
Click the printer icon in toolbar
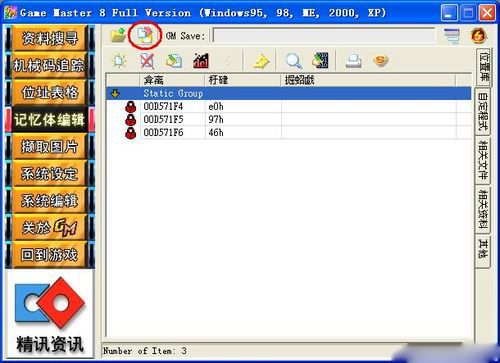click(x=353, y=61)
